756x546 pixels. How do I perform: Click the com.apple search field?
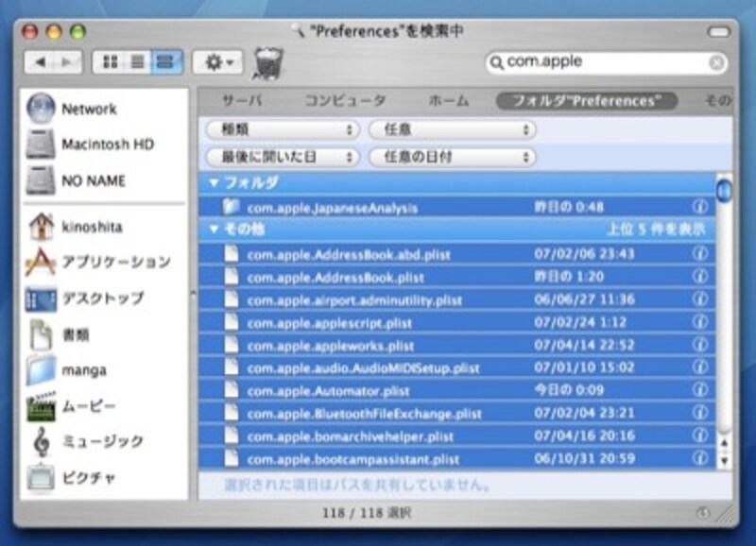tap(606, 62)
